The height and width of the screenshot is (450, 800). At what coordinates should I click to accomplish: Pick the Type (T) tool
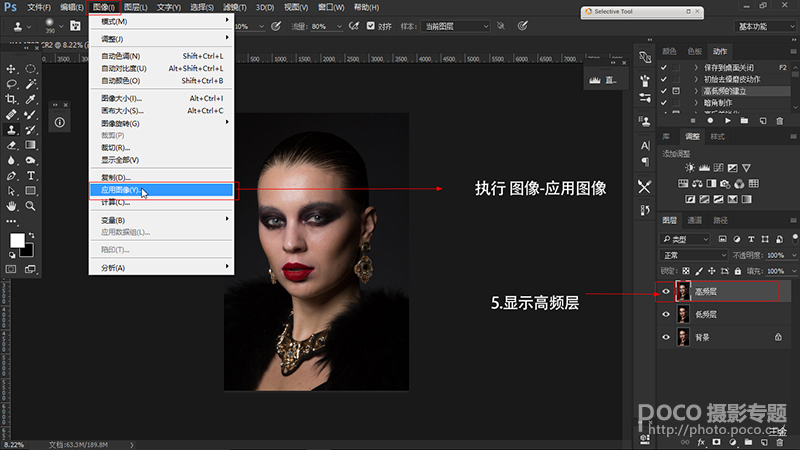tap(31, 175)
